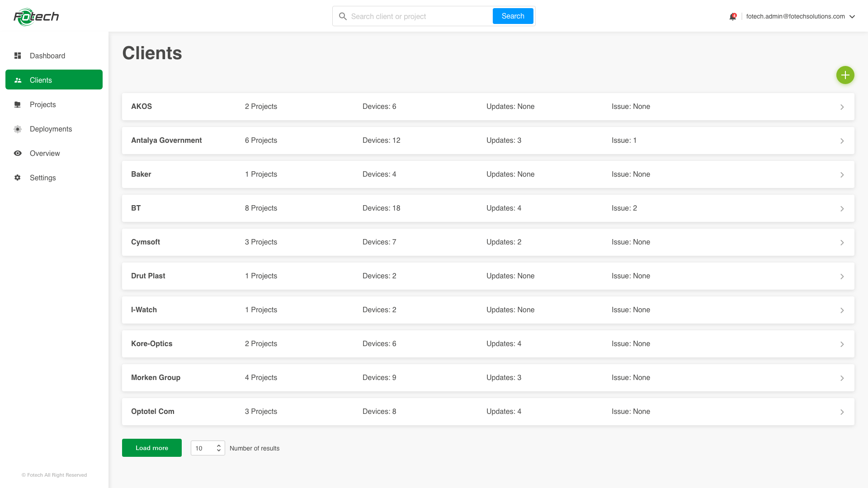Click the Fotech logo
This screenshot has width=868, height=488.
point(36,17)
